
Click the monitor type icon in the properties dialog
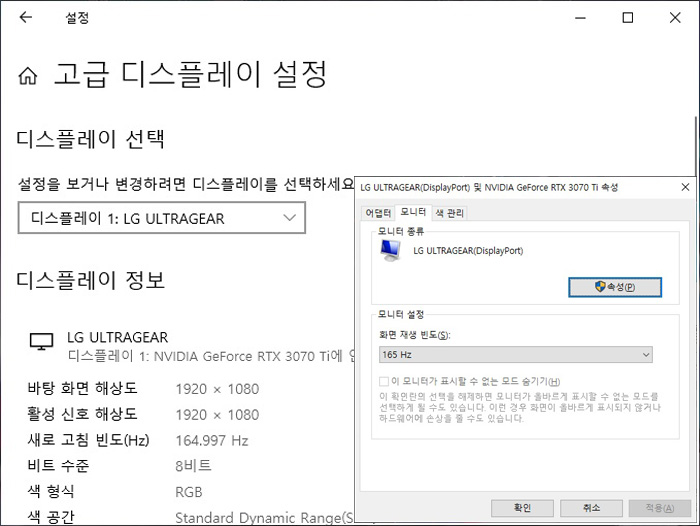391,250
